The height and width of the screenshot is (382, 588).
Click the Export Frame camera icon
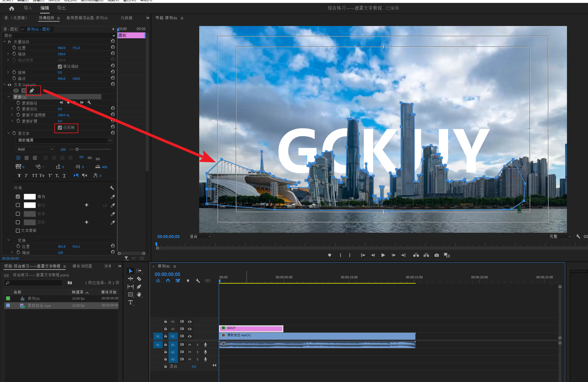click(x=436, y=255)
